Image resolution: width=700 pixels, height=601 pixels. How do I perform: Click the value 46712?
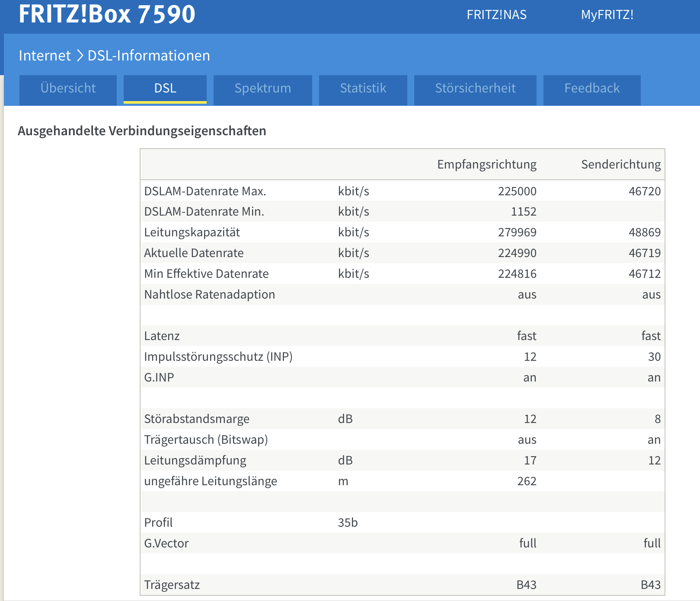(x=645, y=273)
